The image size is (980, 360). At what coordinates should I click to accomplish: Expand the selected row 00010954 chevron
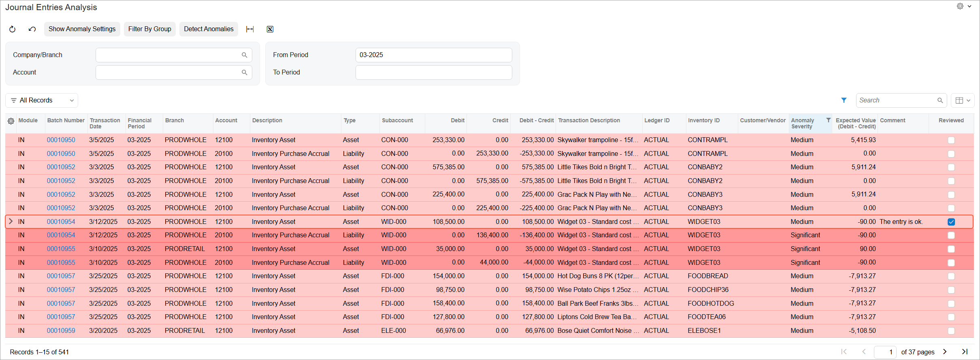11,222
